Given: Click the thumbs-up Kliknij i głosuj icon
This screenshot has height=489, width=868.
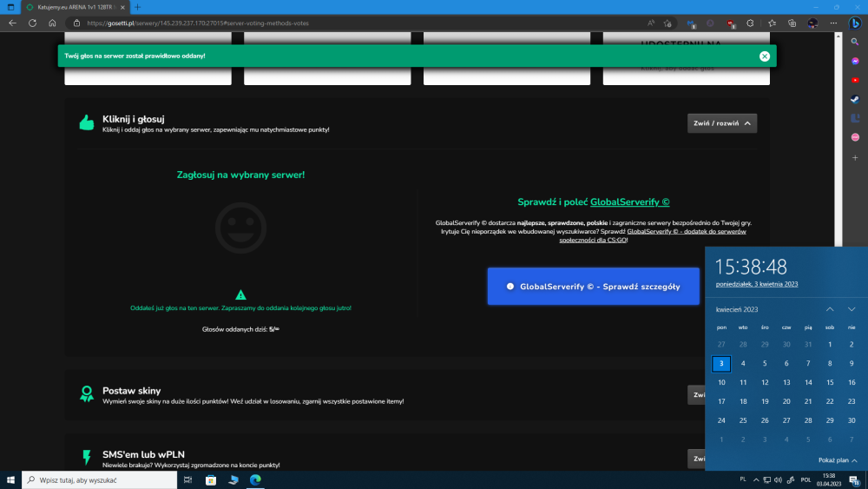Looking at the screenshot, I should point(86,122).
